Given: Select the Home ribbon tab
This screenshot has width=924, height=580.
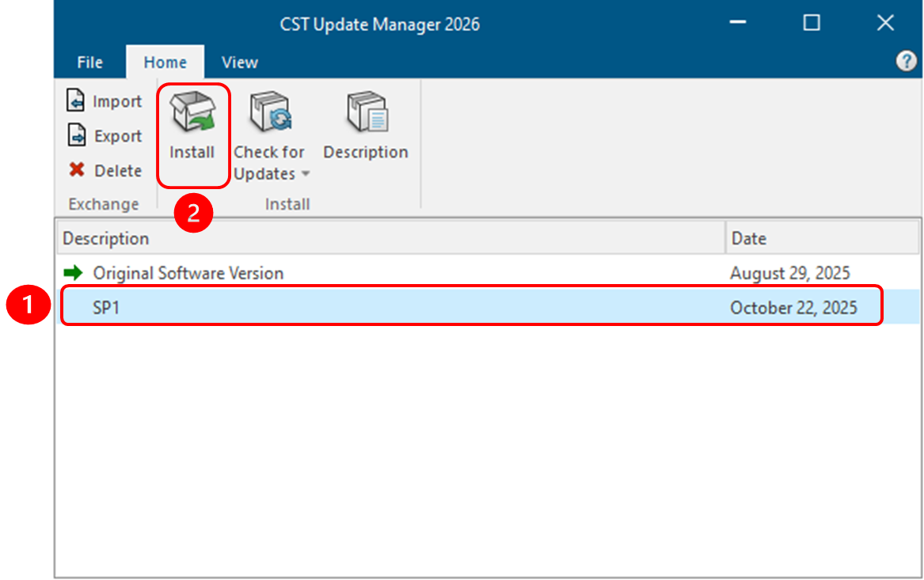Looking at the screenshot, I should (x=165, y=63).
